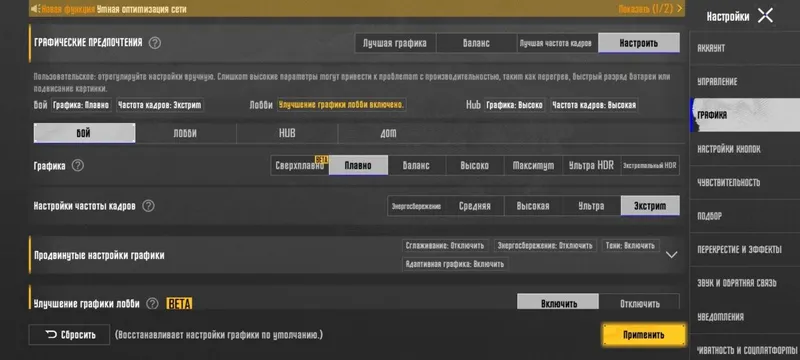The width and height of the screenshot is (800, 360).
Task: Click Частота кадров: Экстрим summary tag
Action: tap(160, 105)
